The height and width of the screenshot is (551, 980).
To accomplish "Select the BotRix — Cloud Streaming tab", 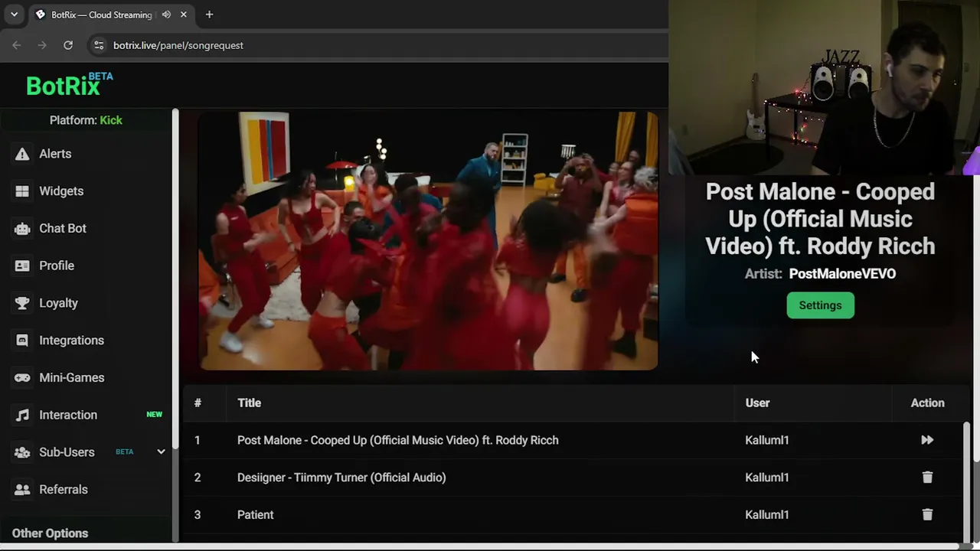I will [111, 15].
